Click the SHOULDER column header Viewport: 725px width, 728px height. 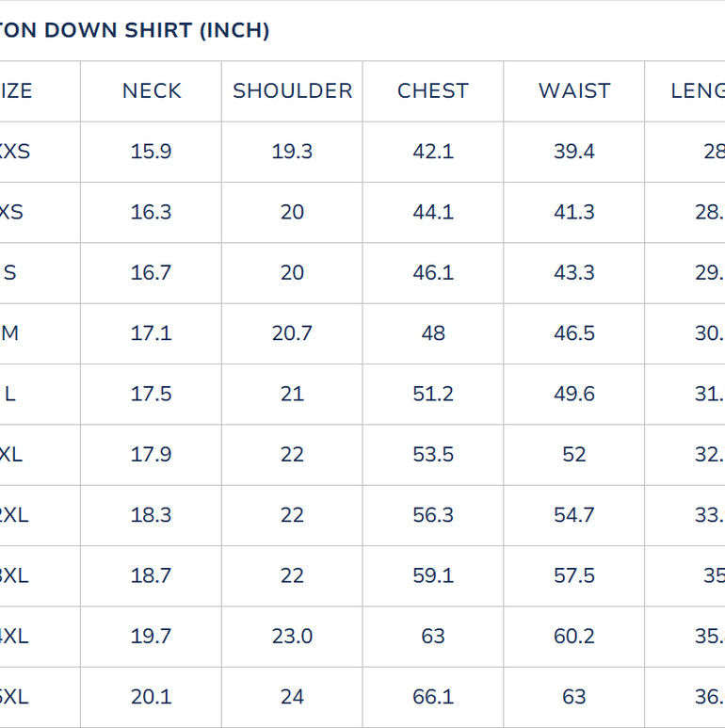tap(292, 91)
